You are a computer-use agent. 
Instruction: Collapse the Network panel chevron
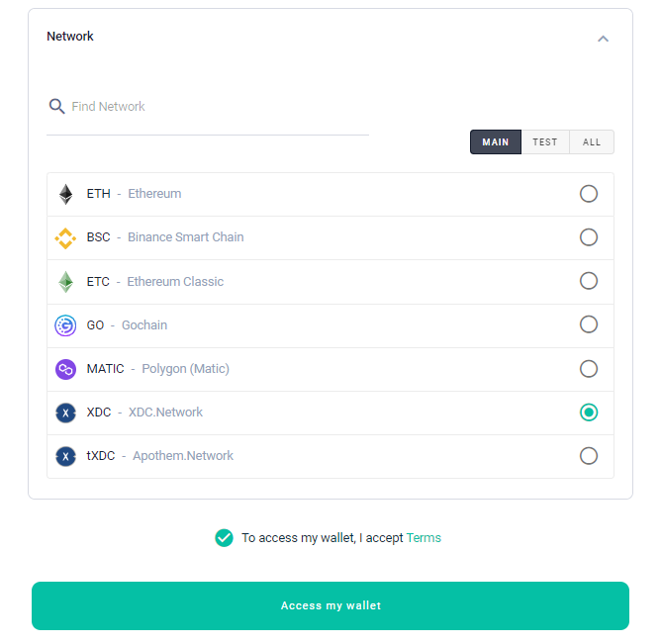coord(603,39)
